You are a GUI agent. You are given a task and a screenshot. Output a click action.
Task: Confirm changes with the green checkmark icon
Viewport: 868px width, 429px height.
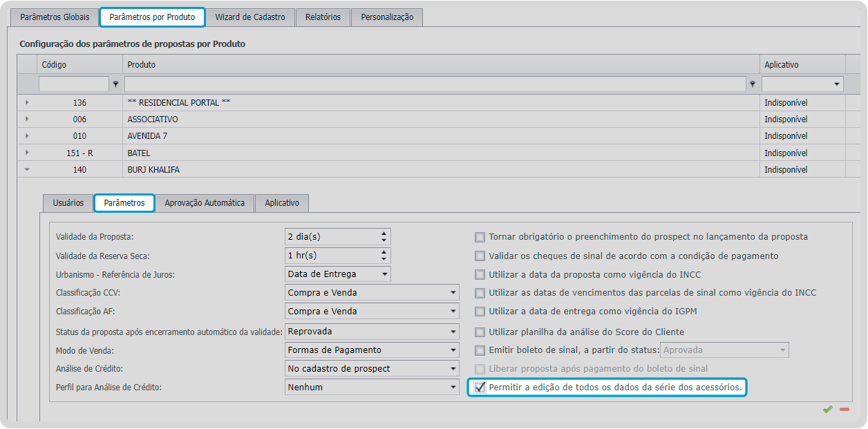[827, 410]
